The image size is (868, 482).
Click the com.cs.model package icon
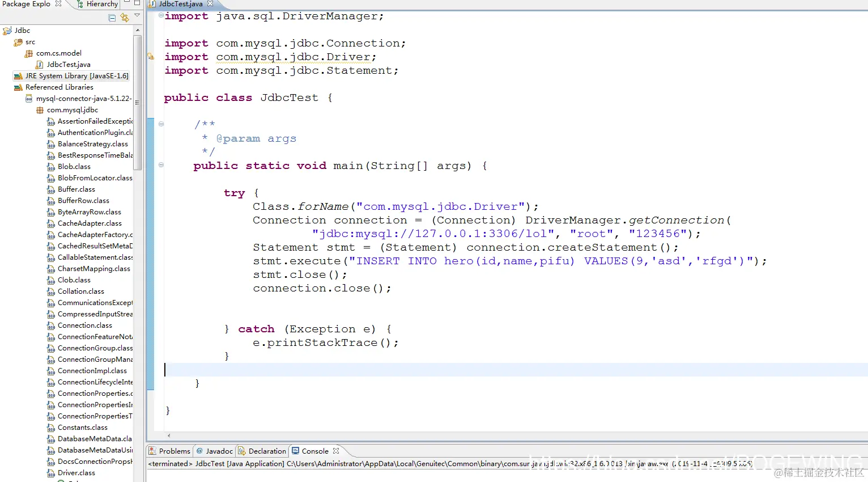[29, 53]
